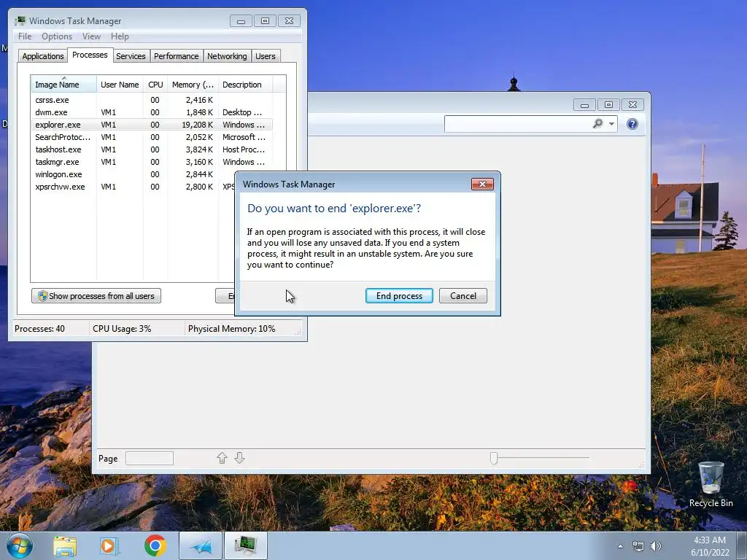Click Show processes from all users
Viewport: 747px width, 560px height.
[96, 296]
